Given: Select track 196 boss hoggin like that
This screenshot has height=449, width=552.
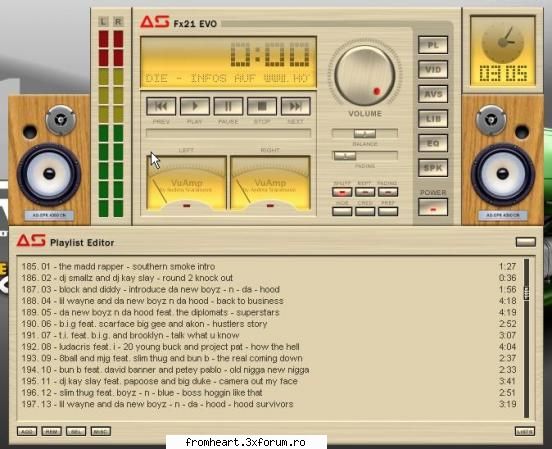Looking at the screenshot, I should coord(269,393).
